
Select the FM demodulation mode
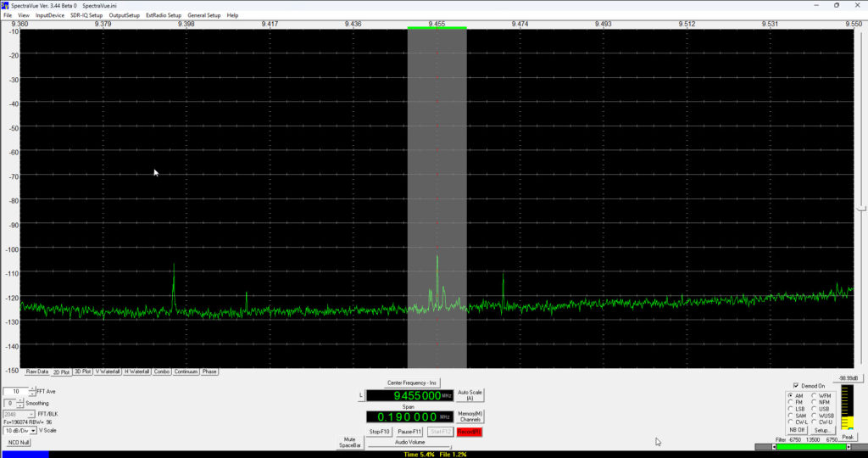click(791, 402)
